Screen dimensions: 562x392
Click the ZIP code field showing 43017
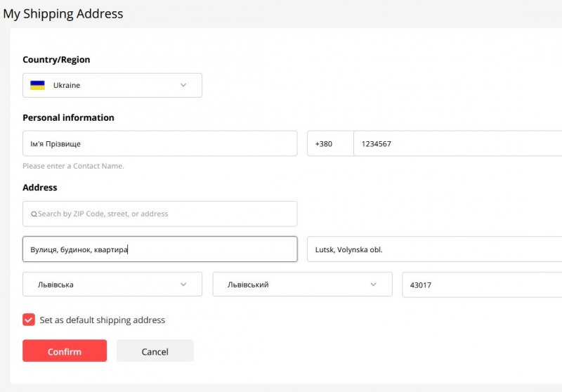point(481,285)
